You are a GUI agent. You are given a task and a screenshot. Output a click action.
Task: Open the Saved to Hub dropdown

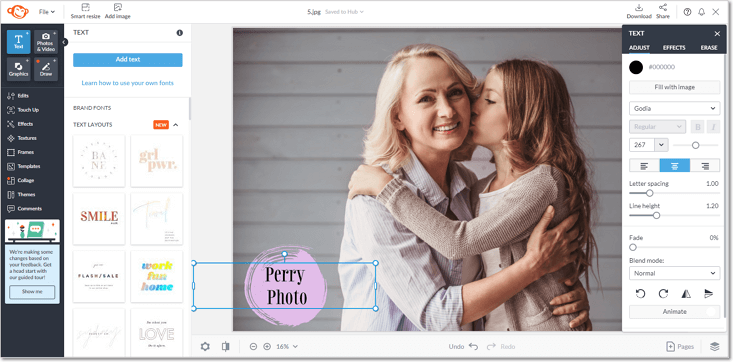[x=344, y=12]
